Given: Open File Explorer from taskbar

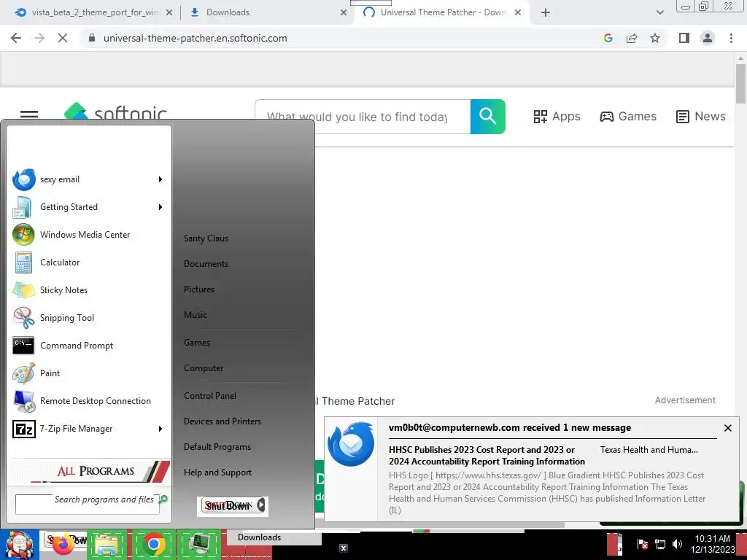Looking at the screenshot, I should [x=107, y=545].
